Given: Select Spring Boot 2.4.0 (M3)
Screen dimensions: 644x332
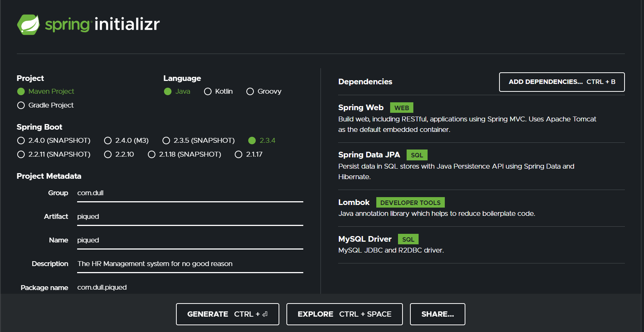Looking at the screenshot, I should (108, 141).
